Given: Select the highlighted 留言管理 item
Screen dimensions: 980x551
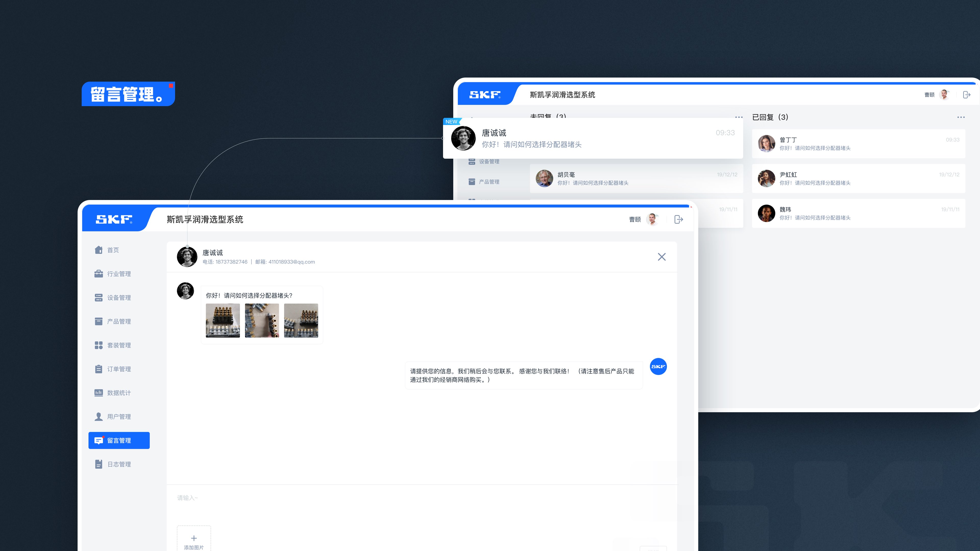Looking at the screenshot, I should tap(119, 440).
